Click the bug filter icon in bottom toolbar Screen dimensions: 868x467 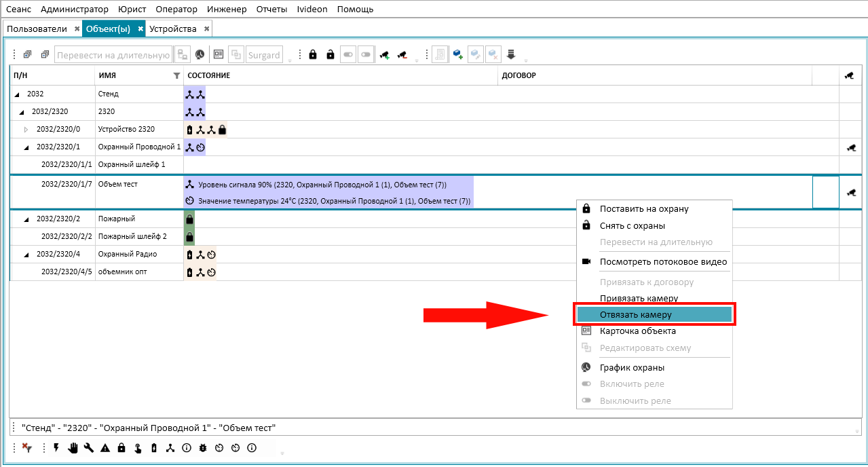click(203, 448)
